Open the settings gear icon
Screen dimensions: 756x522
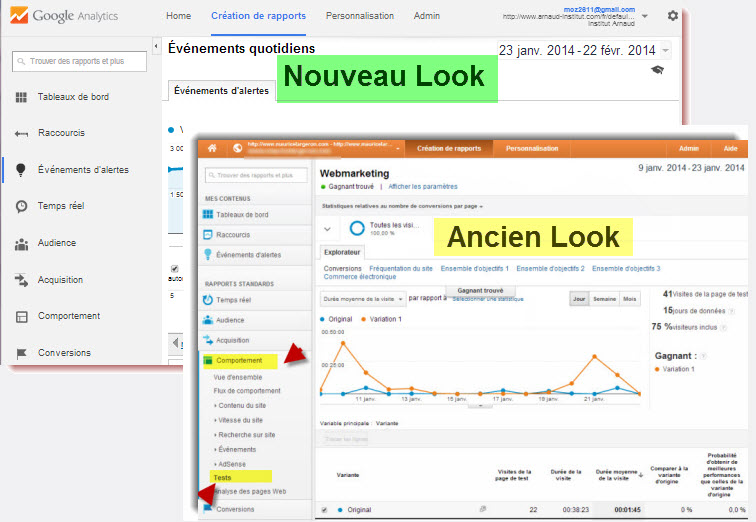(x=673, y=16)
